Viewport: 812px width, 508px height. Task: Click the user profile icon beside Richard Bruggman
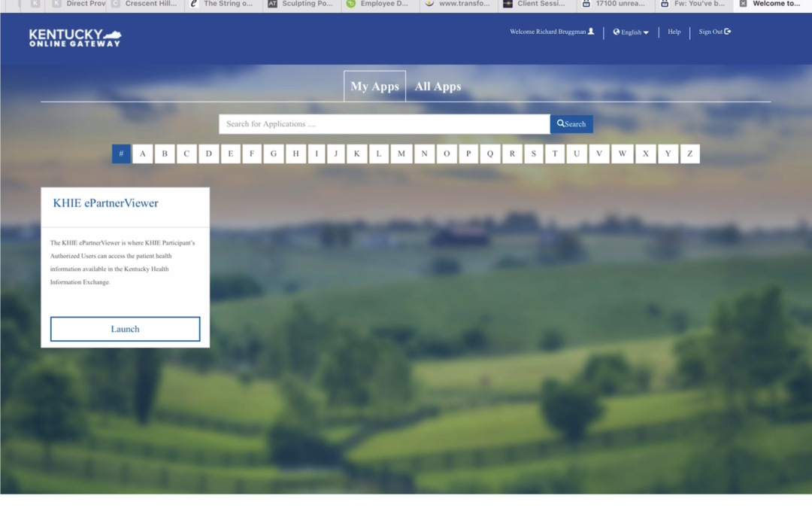pos(591,32)
